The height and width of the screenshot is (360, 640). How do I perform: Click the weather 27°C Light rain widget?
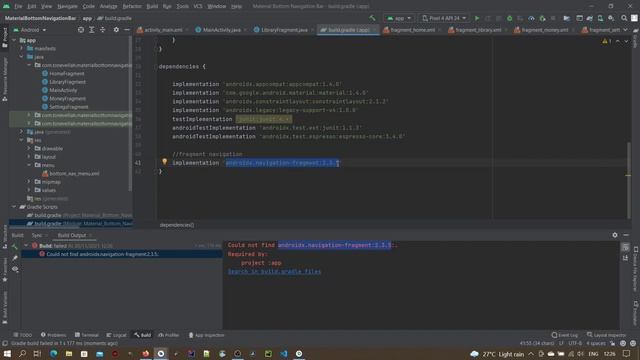pyautogui.click(x=497, y=354)
